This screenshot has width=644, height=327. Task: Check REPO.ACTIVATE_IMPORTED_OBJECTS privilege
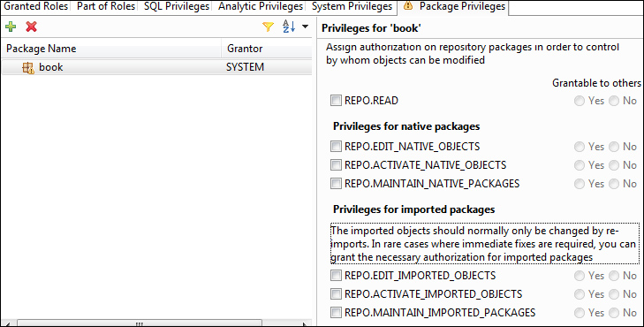pos(336,293)
